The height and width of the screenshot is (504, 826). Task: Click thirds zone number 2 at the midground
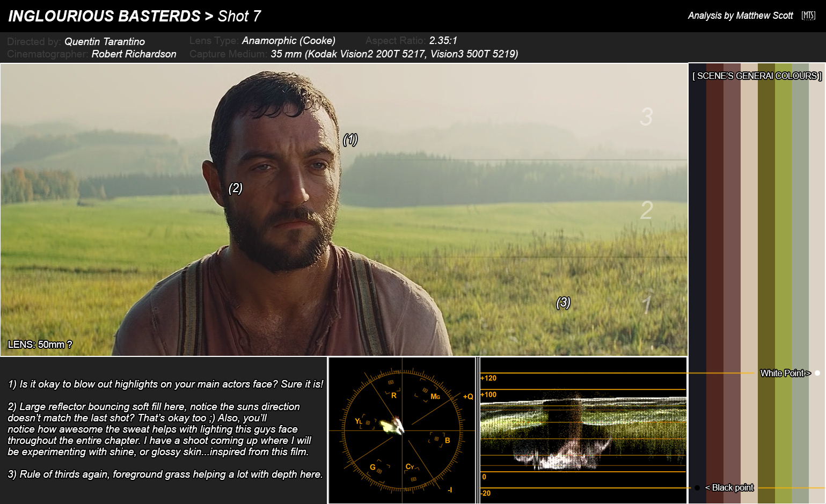tap(646, 210)
